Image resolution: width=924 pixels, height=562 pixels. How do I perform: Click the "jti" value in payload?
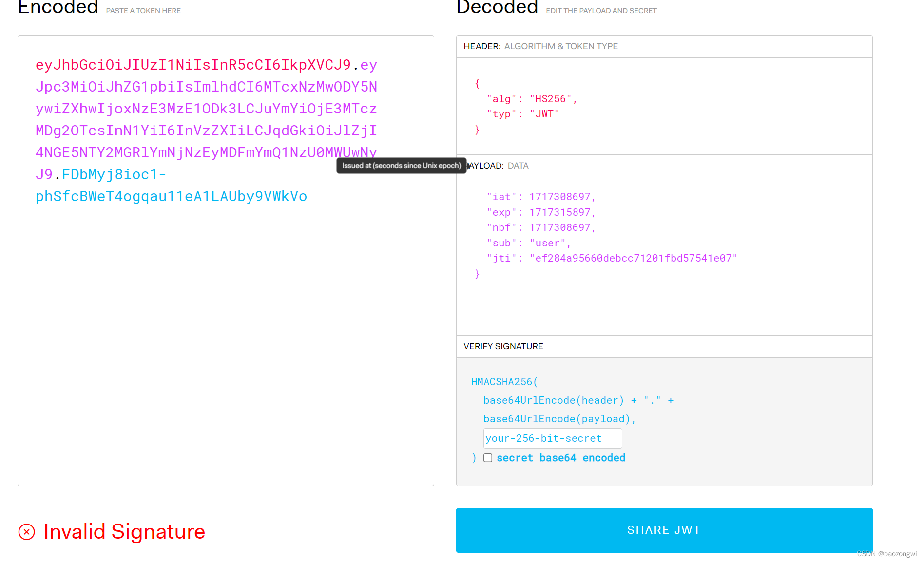coord(634,258)
